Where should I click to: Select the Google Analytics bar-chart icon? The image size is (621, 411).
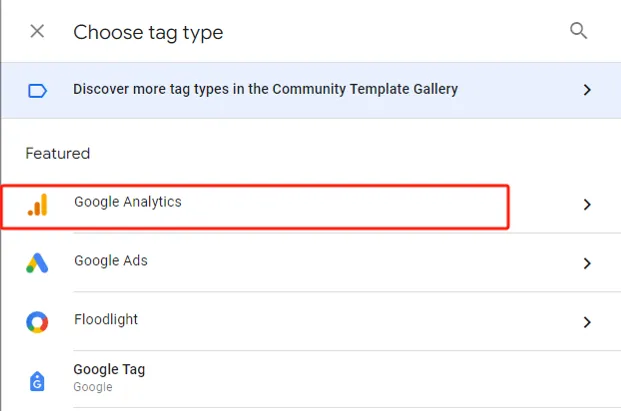(x=38, y=205)
